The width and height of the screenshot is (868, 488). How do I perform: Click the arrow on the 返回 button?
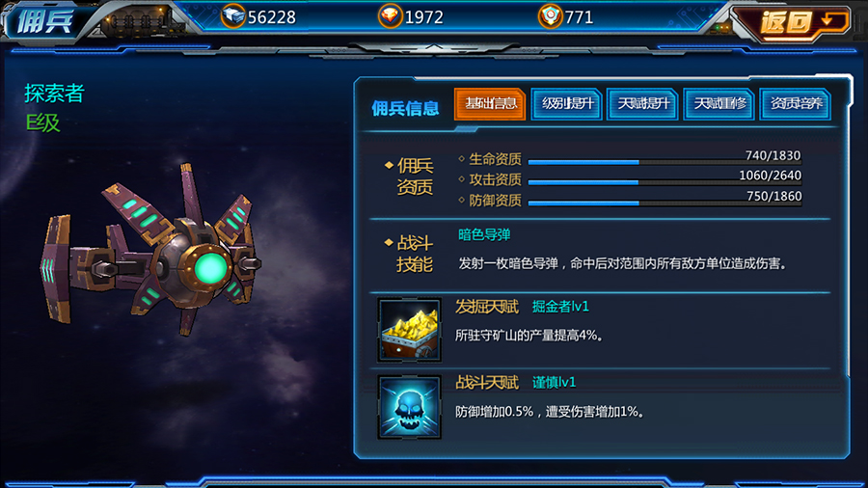coord(831,21)
